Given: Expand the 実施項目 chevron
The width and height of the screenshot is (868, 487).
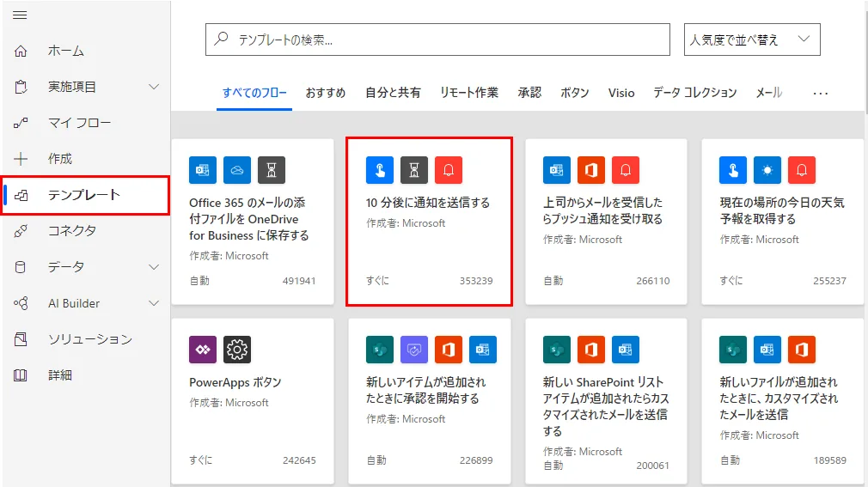Looking at the screenshot, I should [154, 87].
